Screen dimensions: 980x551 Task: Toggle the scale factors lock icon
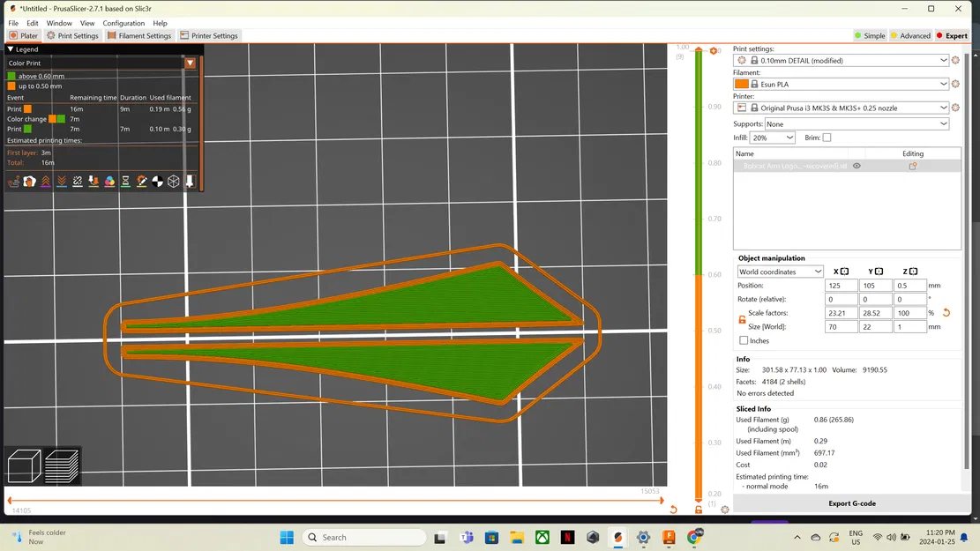point(742,319)
